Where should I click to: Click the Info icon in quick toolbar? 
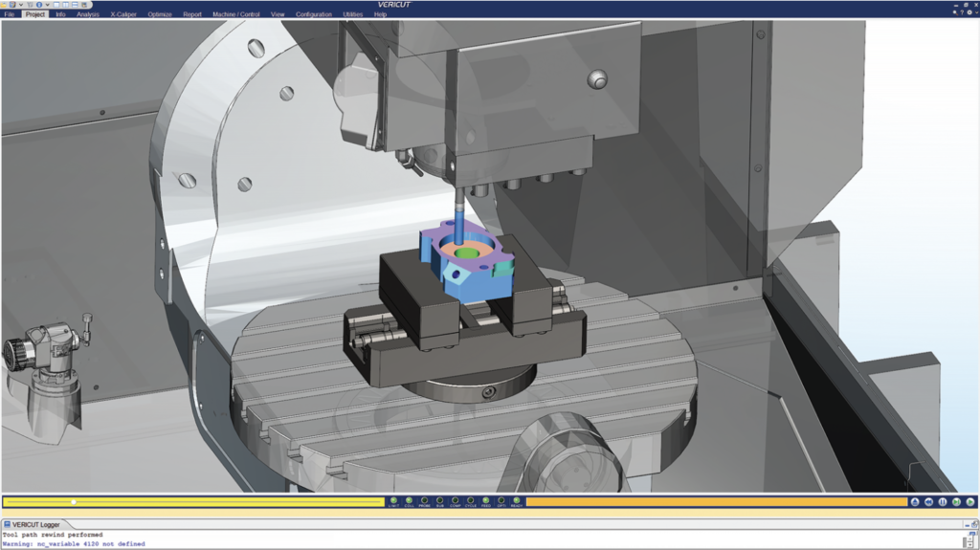coord(38,5)
